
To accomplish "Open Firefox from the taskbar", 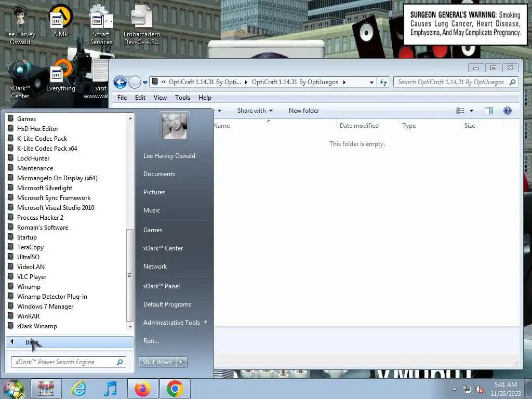I will coord(142,389).
